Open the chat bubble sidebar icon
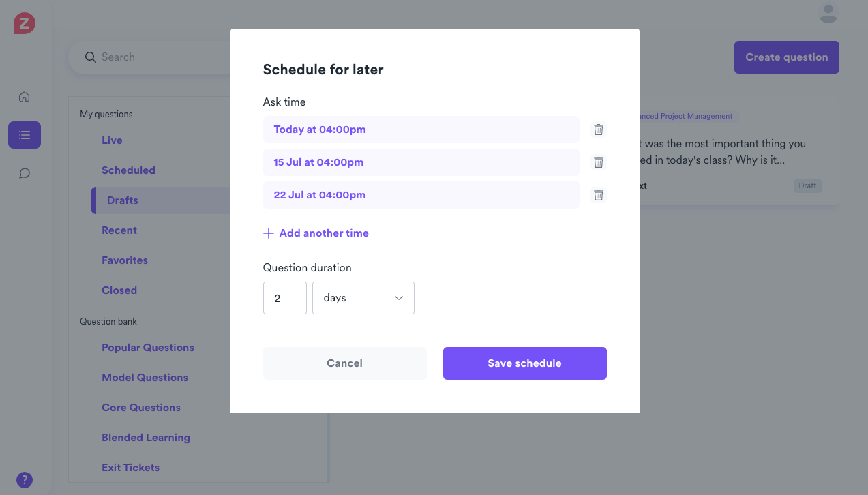Viewport: 868px width, 495px height. pos(25,173)
